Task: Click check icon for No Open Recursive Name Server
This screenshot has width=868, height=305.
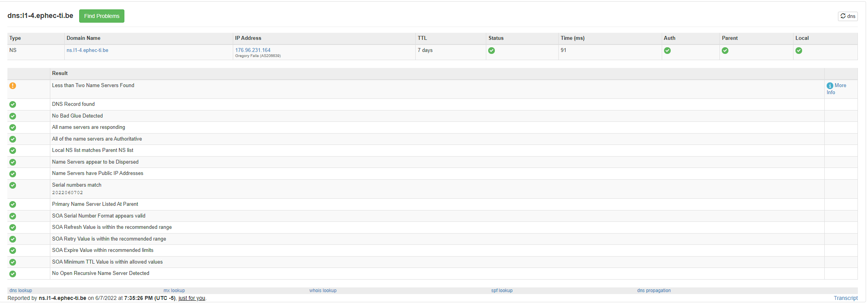Action: pos(13,274)
